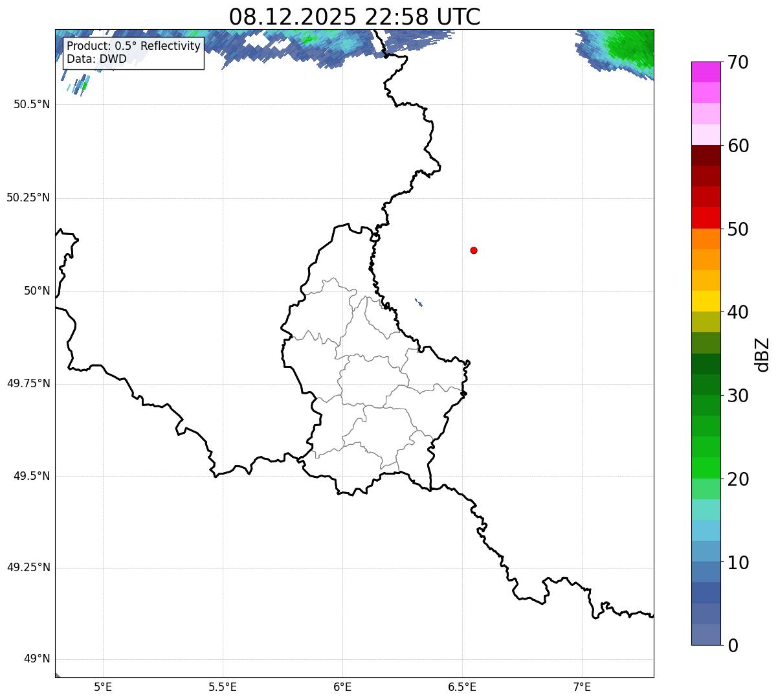
Task: Click the colorbar tick label 60
Action: (738, 146)
